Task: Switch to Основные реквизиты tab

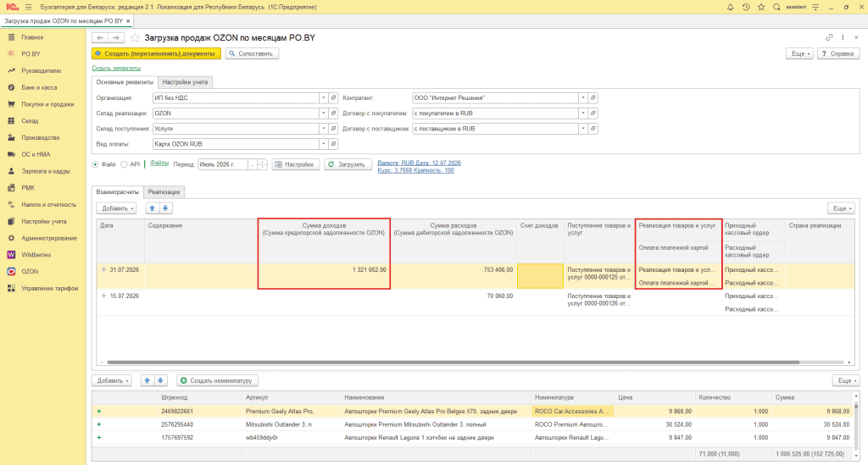Action: tap(125, 82)
